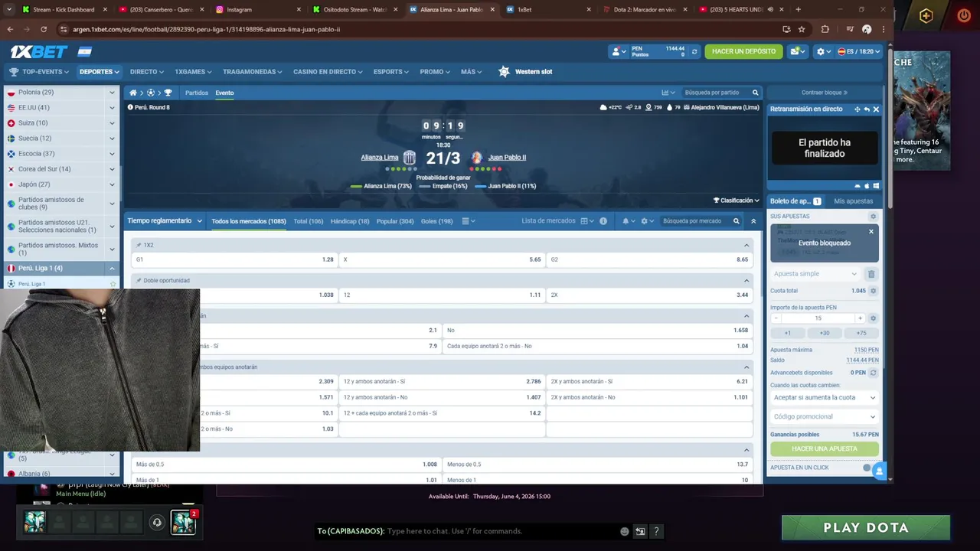Open browser extensions puzzle icon
The height and width of the screenshot is (551, 980).
pyautogui.click(x=825, y=29)
